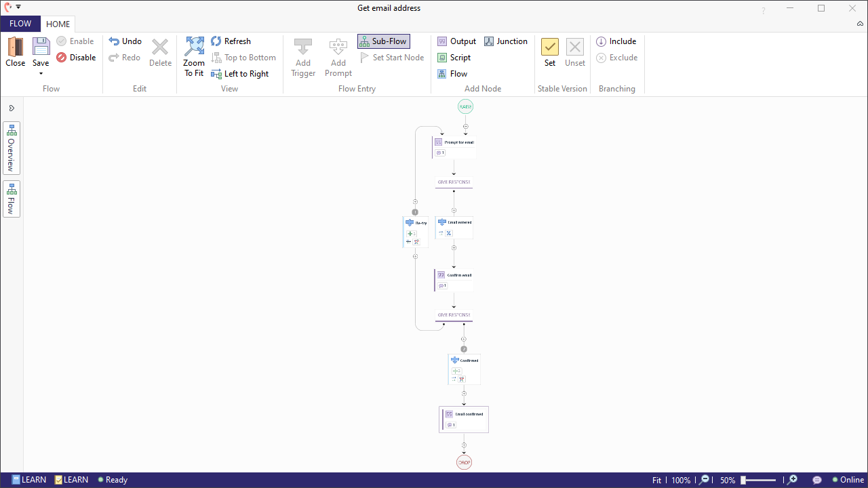
Task: Refresh the flow diagram
Action: coord(231,41)
